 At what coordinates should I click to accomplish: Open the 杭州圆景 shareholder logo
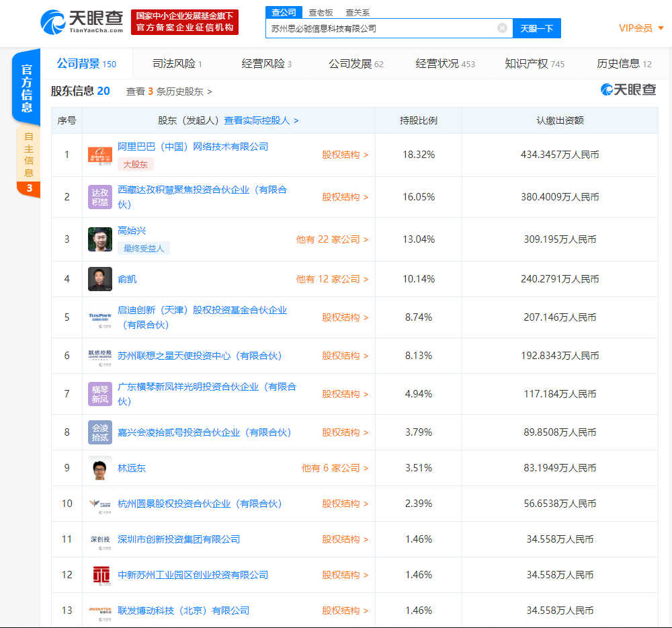tap(100, 504)
